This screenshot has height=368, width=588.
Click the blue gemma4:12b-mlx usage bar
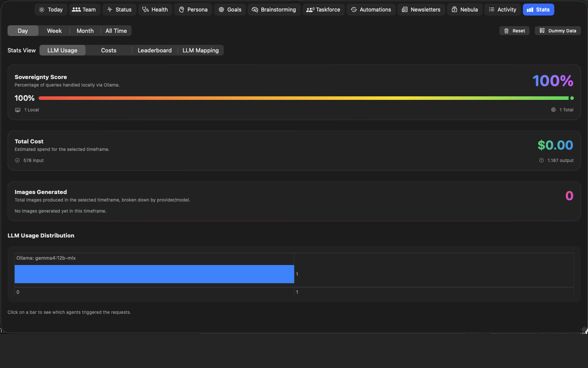[x=154, y=274]
